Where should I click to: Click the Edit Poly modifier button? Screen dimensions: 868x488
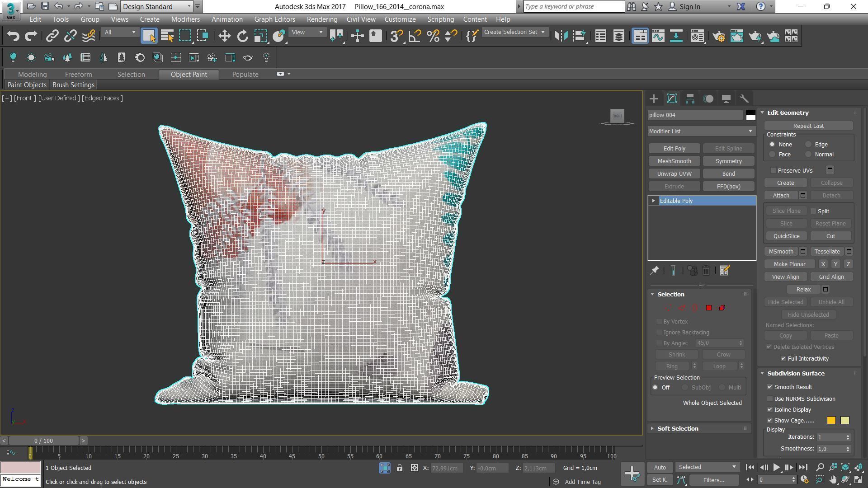click(x=674, y=149)
